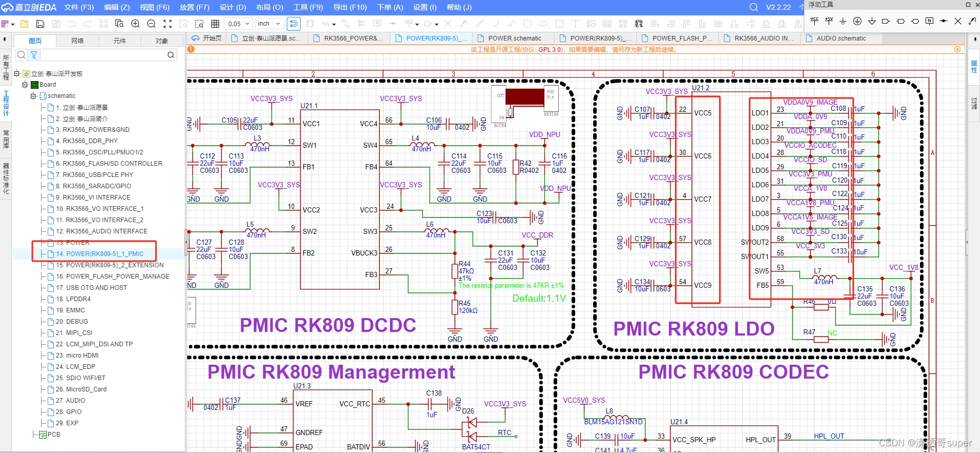Select the no-connect X flag in floating tools

[958, 21]
